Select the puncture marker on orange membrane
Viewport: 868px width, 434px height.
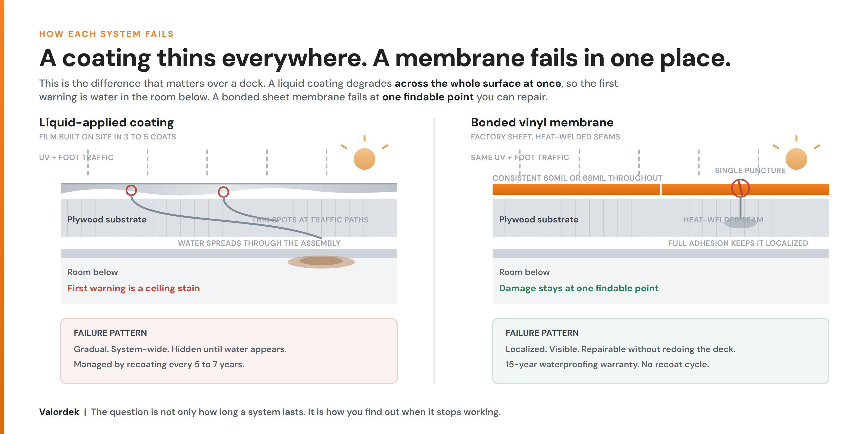point(740,188)
